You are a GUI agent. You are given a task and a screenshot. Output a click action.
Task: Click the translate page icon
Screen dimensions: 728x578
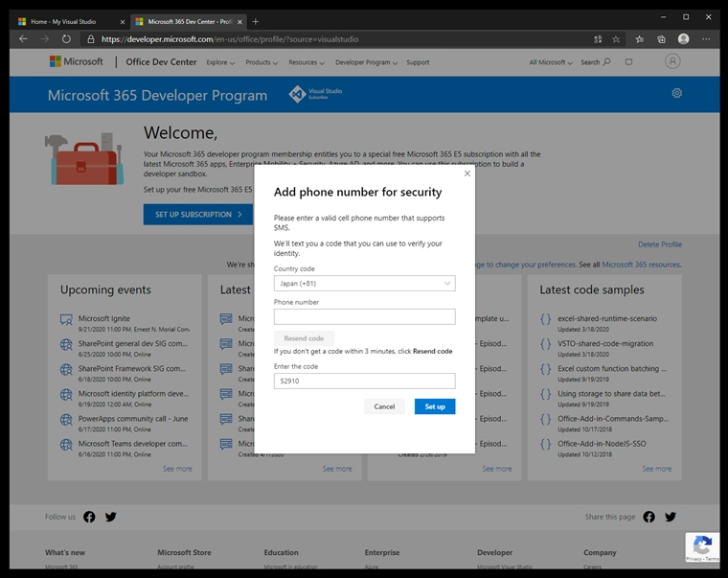point(598,39)
